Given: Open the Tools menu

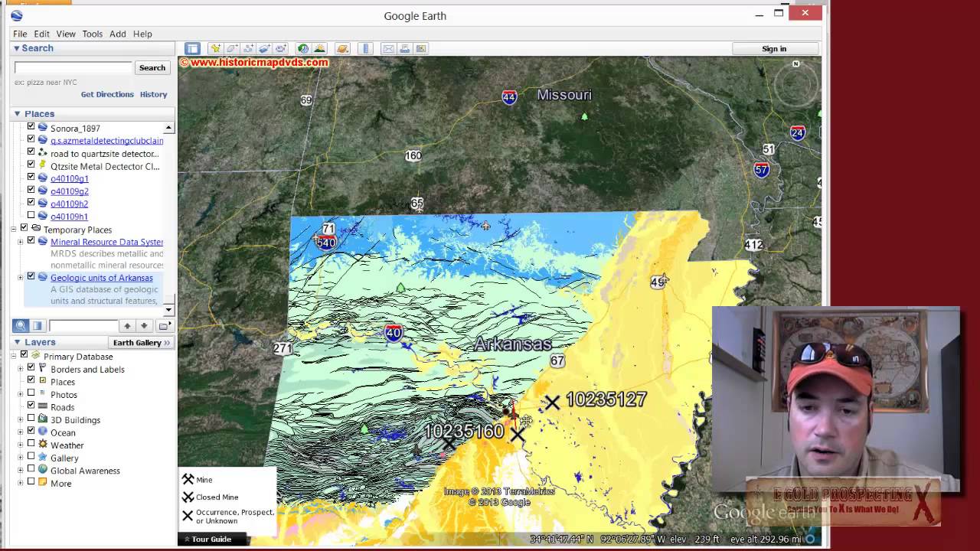Looking at the screenshot, I should [93, 34].
